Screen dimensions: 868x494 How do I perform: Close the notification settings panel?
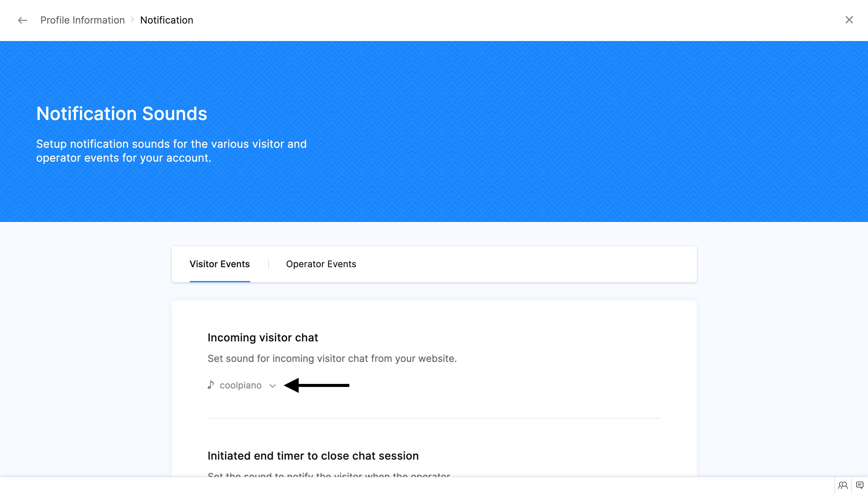click(x=849, y=20)
